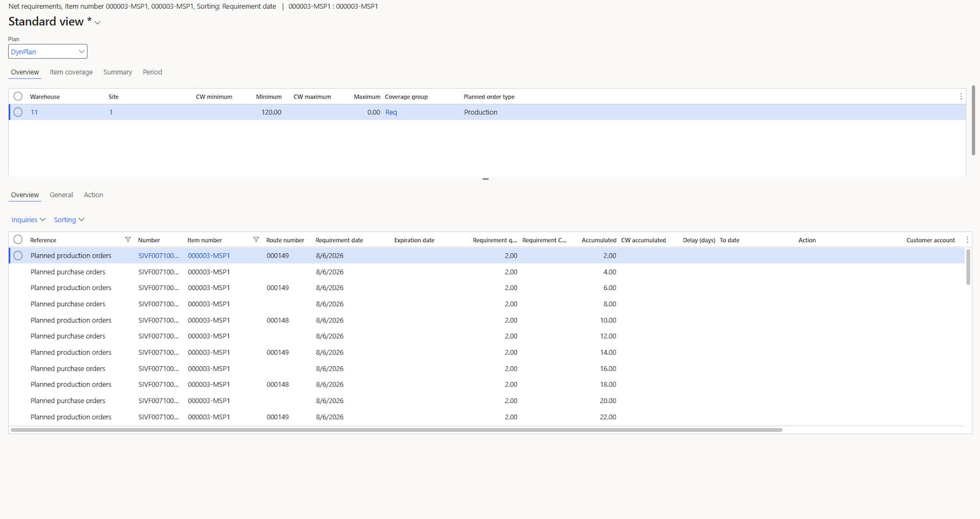
Task: Open requirements grid options (three dots)
Action: coord(967,240)
